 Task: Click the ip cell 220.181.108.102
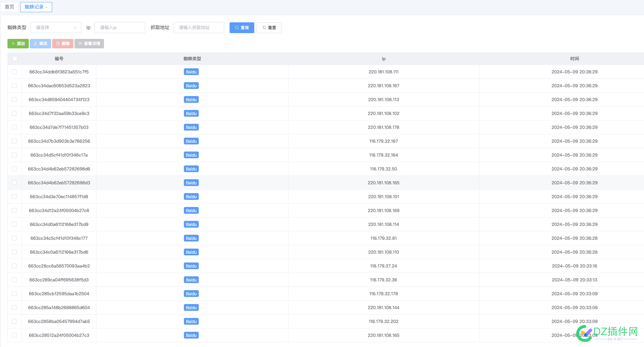[x=384, y=113]
